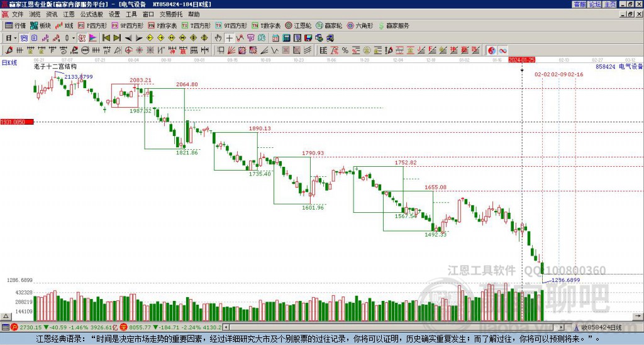Open the T四方形 tool
The height and width of the screenshot is (345, 644).
(x=196, y=25)
